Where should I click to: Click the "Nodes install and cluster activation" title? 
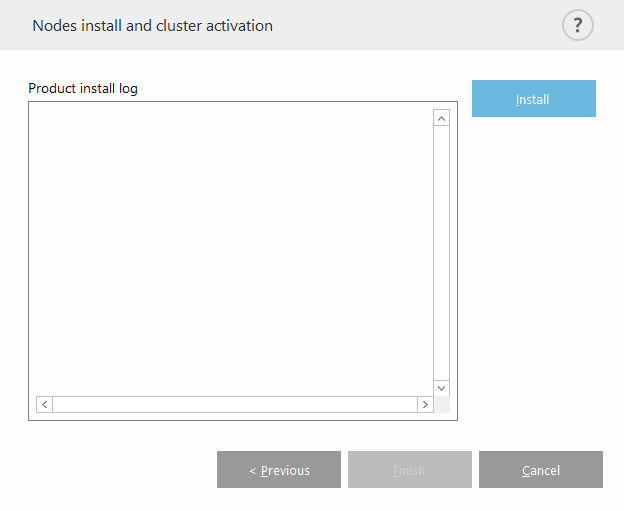(152, 25)
